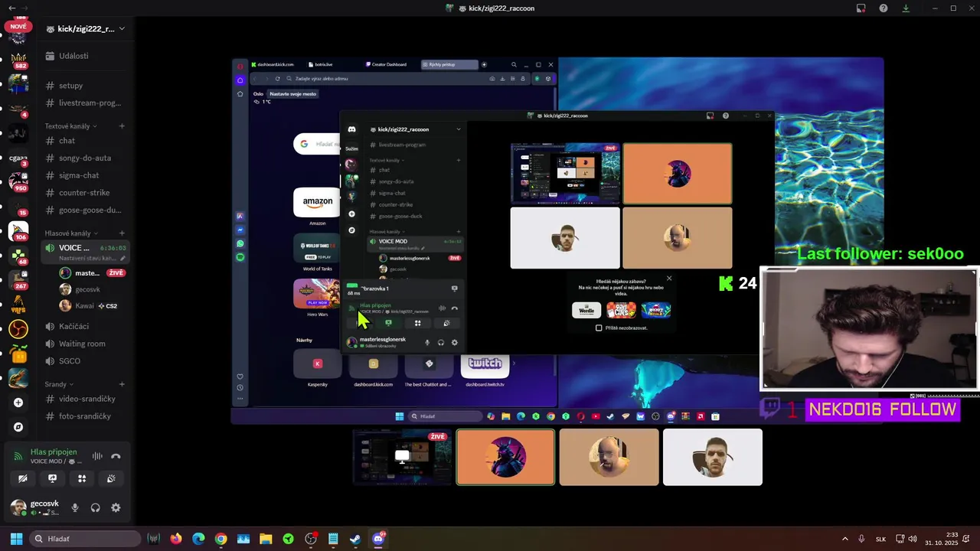Open the gecosvk user profile avatar
This screenshot has height=551, width=980.
(18, 507)
